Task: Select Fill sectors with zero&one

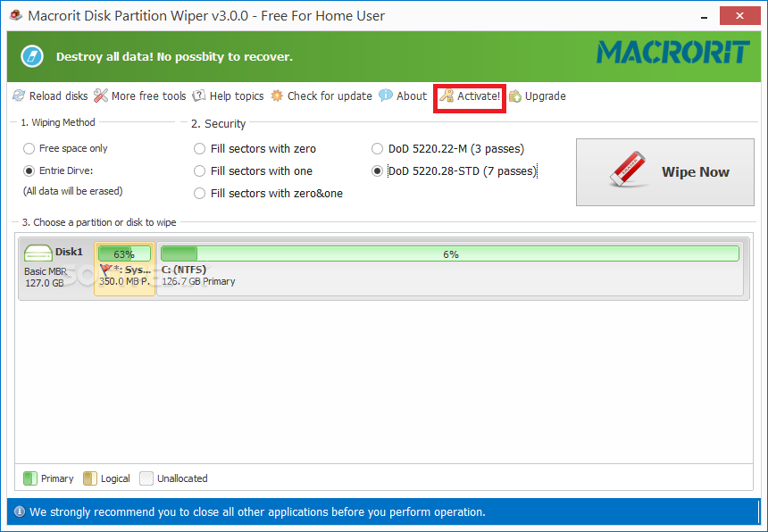Action: (200, 194)
